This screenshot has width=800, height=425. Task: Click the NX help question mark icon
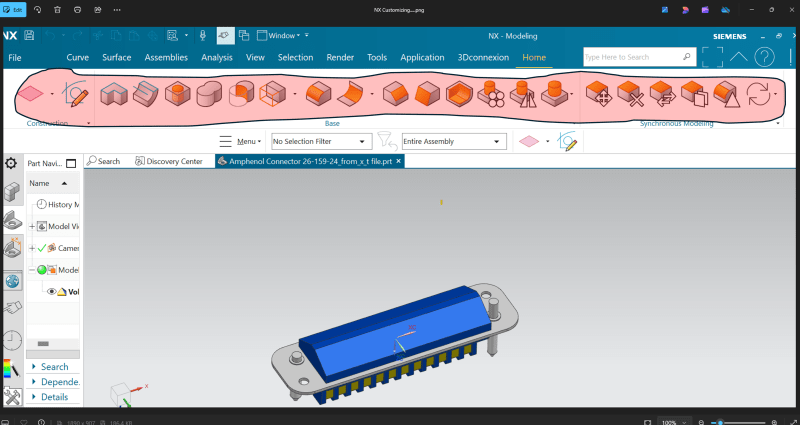(x=764, y=57)
